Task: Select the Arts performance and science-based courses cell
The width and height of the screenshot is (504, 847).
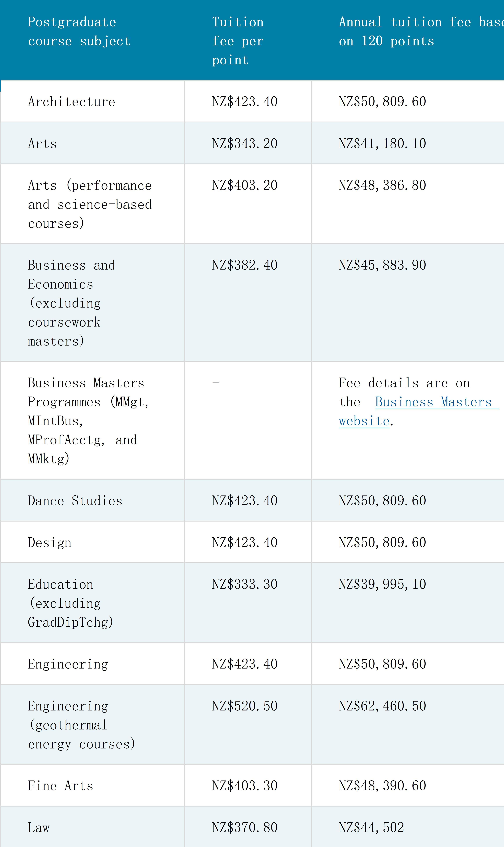Action: pos(90,204)
